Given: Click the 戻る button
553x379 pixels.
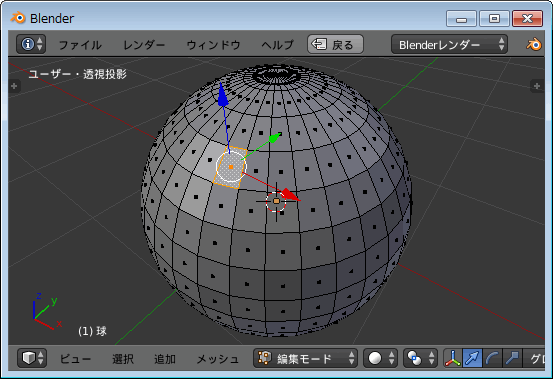Looking at the screenshot, I should [335, 44].
